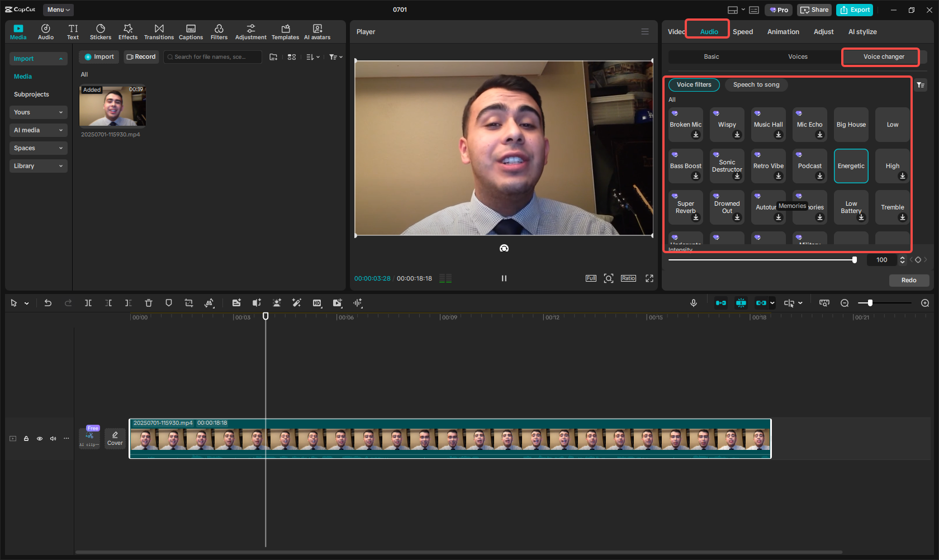This screenshot has height=560, width=939.
Task: Zoom in the timeline with plus magnifier
Action: tap(925, 303)
